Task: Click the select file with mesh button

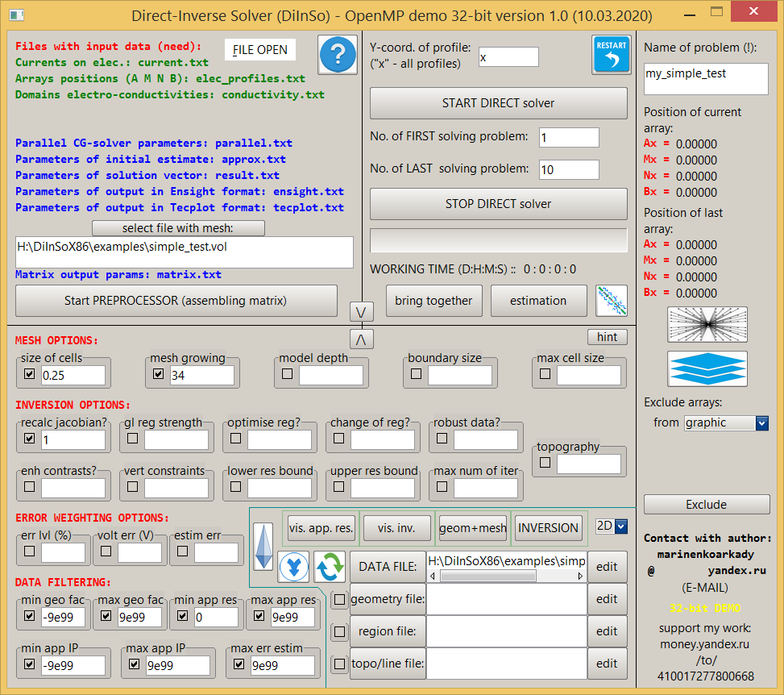Action: click(x=178, y=228)
